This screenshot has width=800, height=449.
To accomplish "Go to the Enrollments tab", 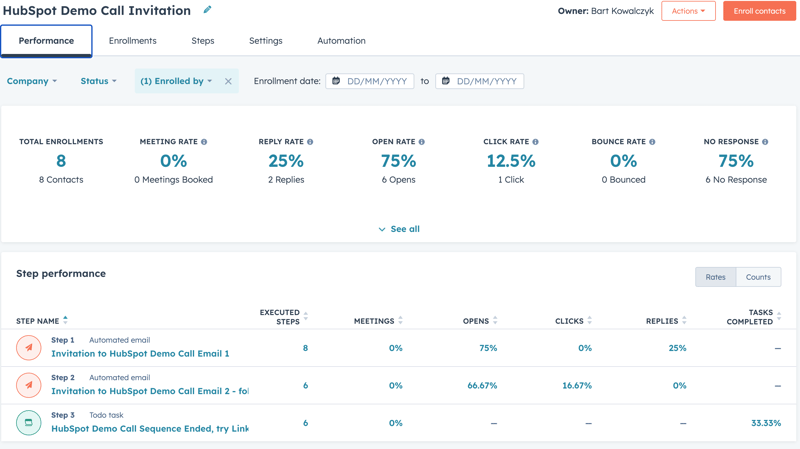I will click(x=133, y=41).
